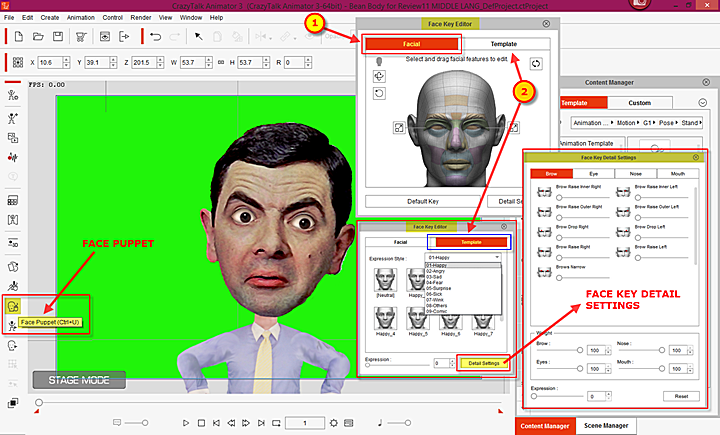Click the Z value input field
Viewport: 720px width, 435px height.
tap(144, 62)
